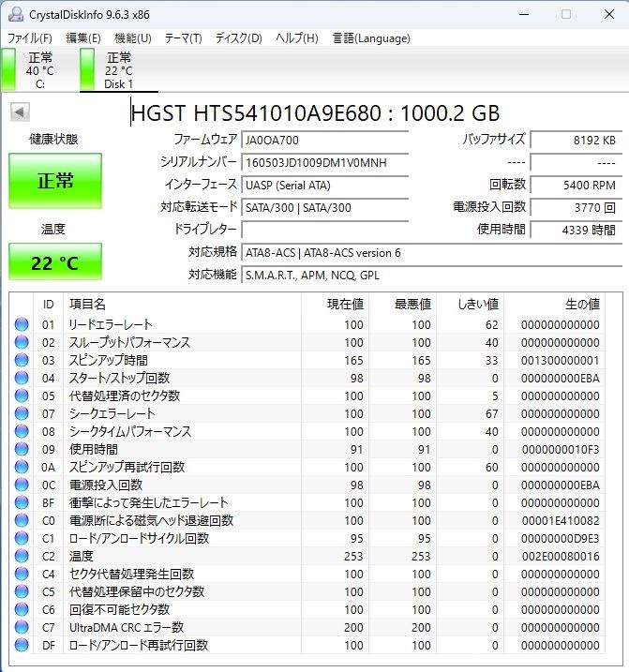This screenshot has width=629, height=672.
Task: Open the 編集(E) menu
Action: [83, 38]
